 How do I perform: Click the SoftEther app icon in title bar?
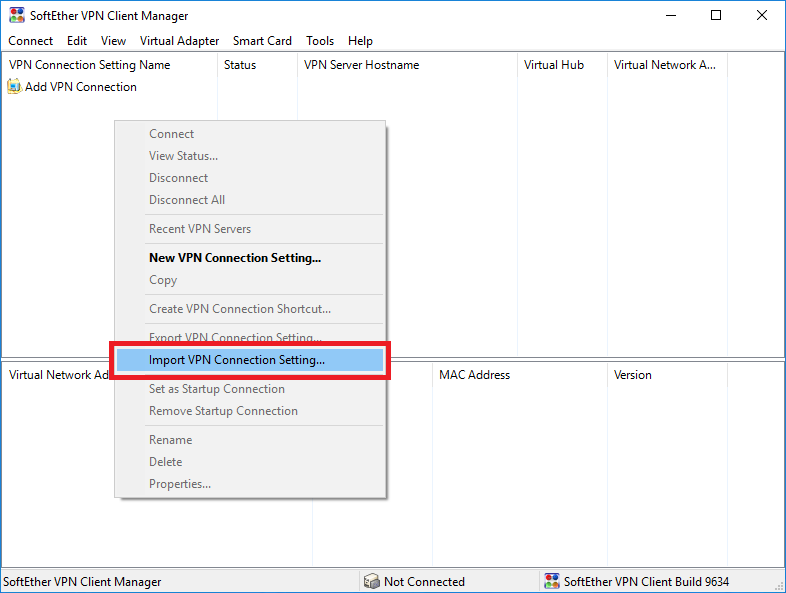click(x=17, y=16)
